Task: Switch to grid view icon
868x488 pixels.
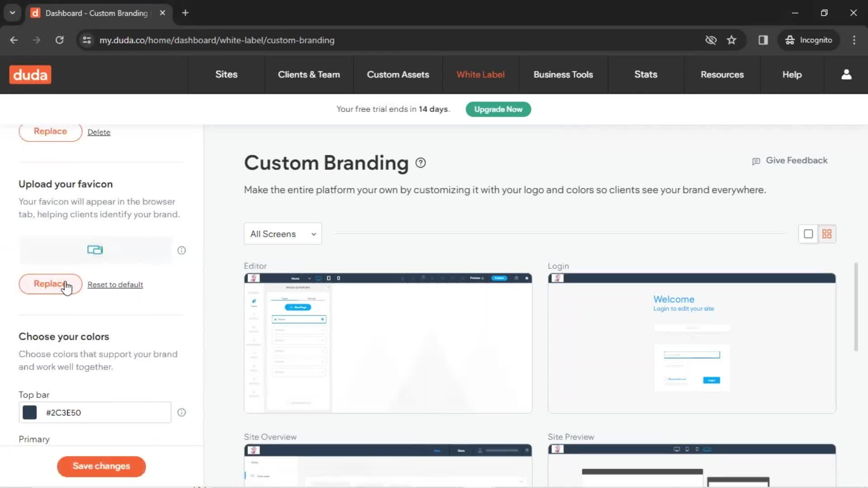Action: click(827, 234)
